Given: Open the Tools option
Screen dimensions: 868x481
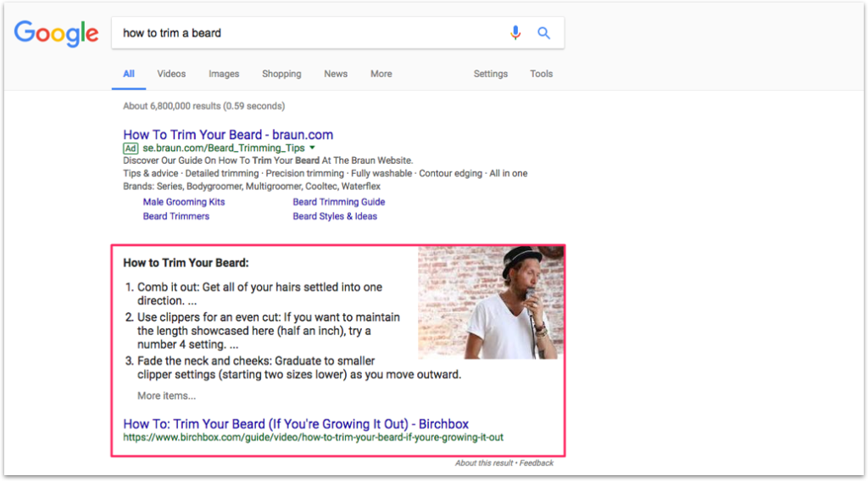Looking at the screenshot, I should pyautogui.click(x=542, y=74).
